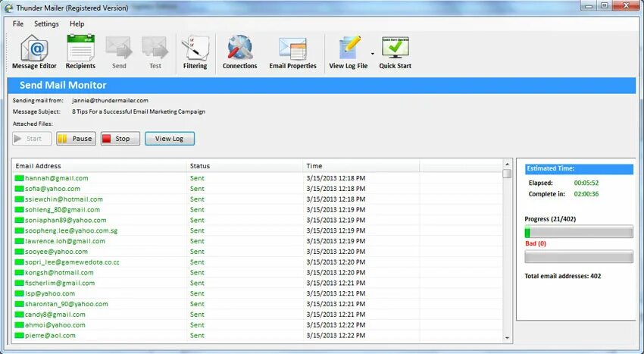Click the Complete in value 02:00:36
Viewport: 644px width, 354px height.
tap(586, 194)
